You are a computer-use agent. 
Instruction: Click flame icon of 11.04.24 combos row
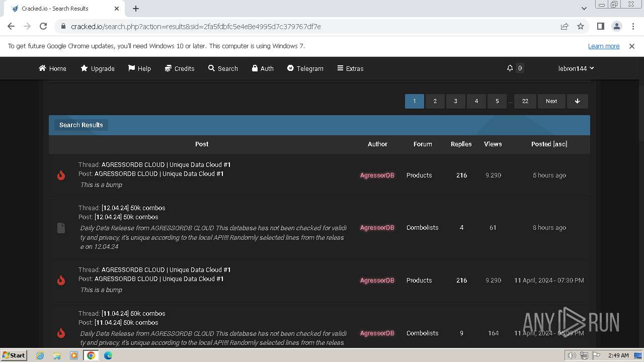click(61, 333)
